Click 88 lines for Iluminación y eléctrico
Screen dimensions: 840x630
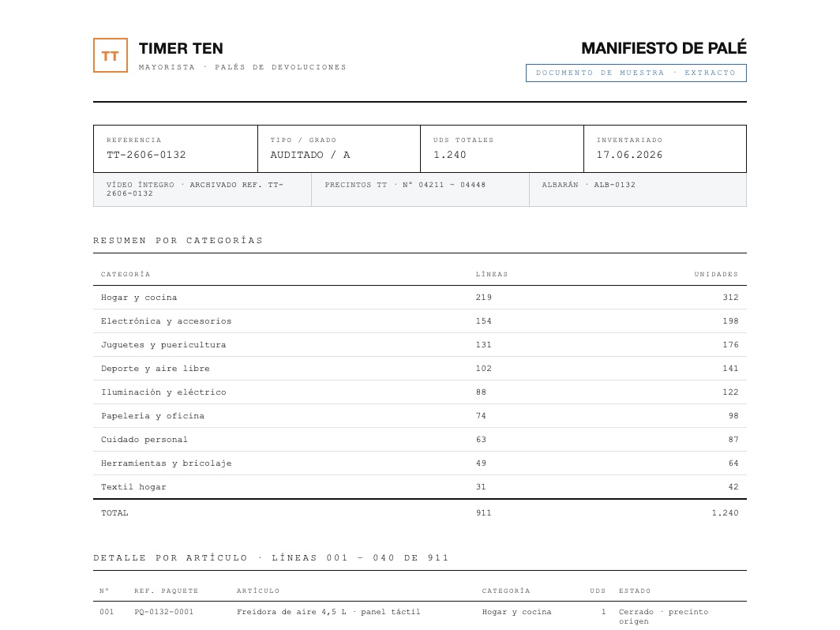point(481,392)
